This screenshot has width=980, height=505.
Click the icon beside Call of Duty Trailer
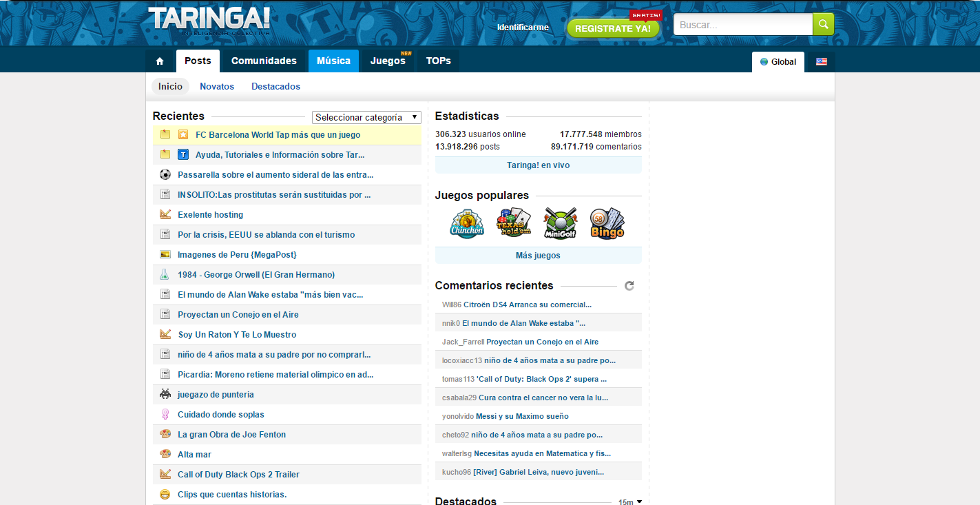165,474
